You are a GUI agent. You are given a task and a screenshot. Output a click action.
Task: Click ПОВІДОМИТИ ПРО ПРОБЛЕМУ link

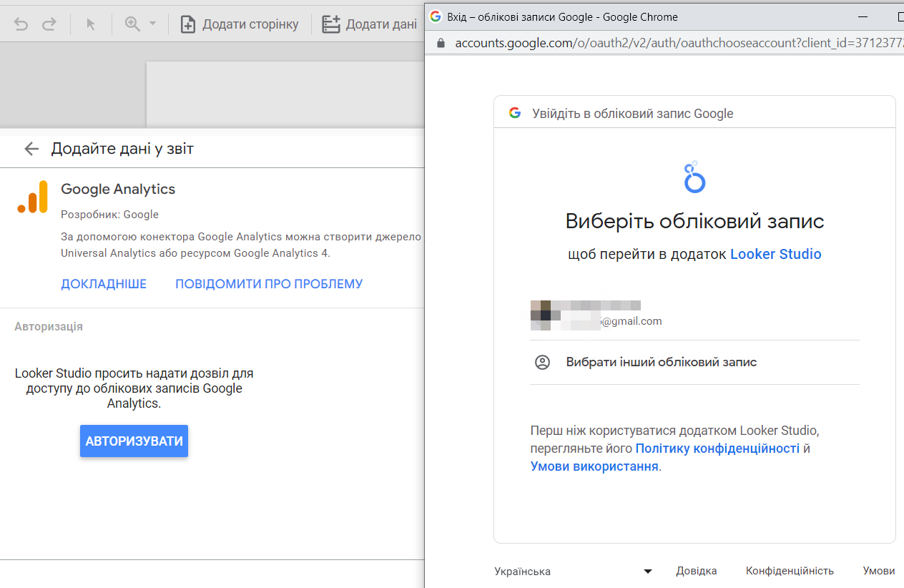(x=269, y=284)
